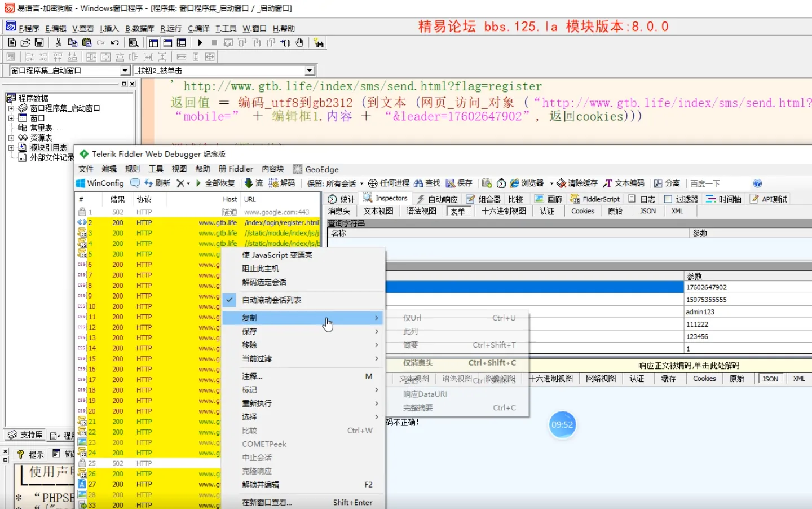Image resolution: width=812 pixels, height=509 pixels.
Task: Click the 百度一下 search button
Action: coord(705,183)
